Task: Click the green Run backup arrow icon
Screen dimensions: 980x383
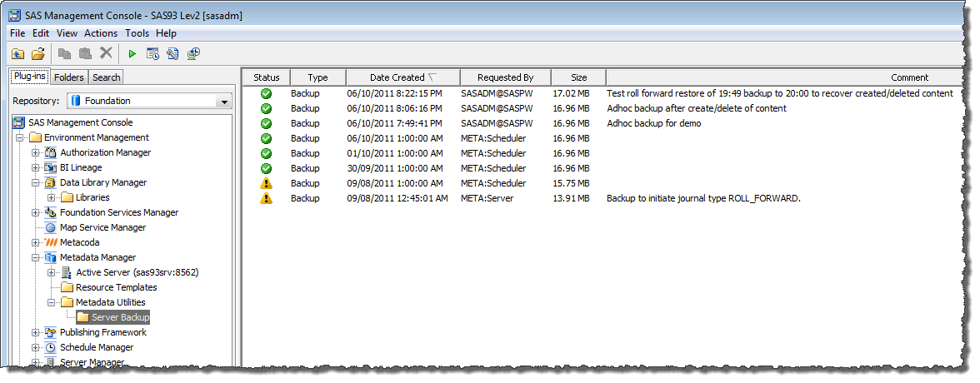Action: [132, 54]
